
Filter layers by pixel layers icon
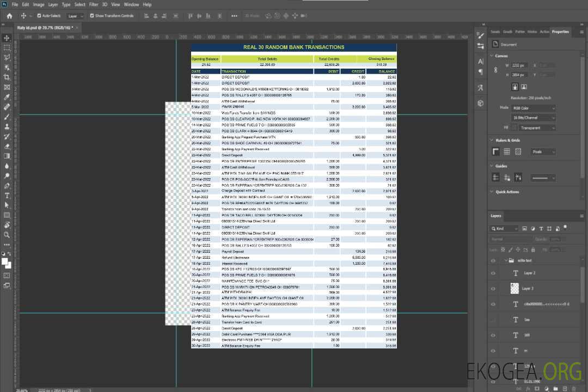(524, 229)
